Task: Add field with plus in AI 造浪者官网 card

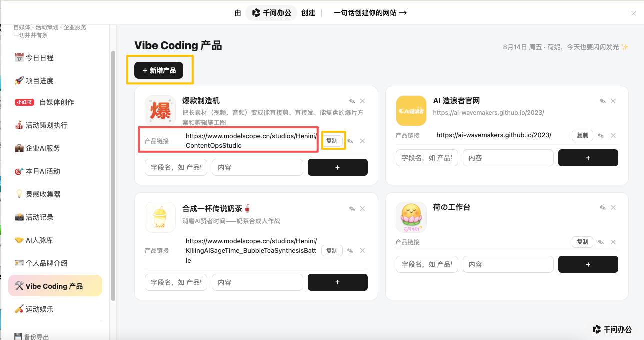Action: click(588, 158)
